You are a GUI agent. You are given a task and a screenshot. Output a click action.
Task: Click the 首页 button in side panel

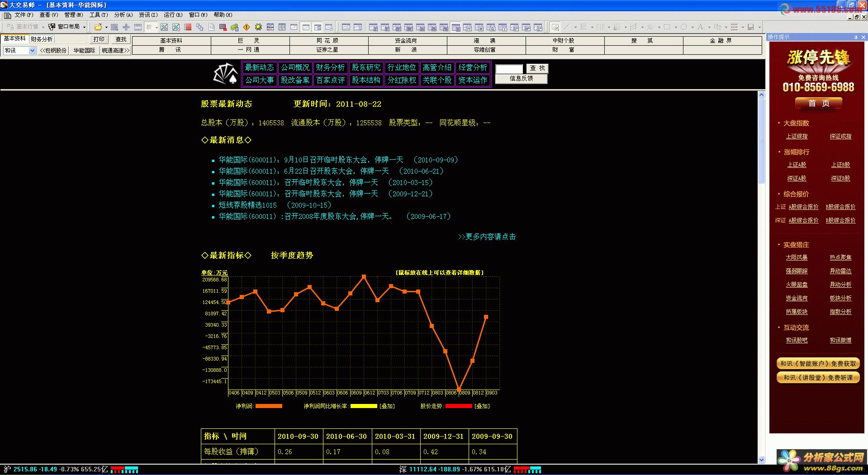point(819,104)
